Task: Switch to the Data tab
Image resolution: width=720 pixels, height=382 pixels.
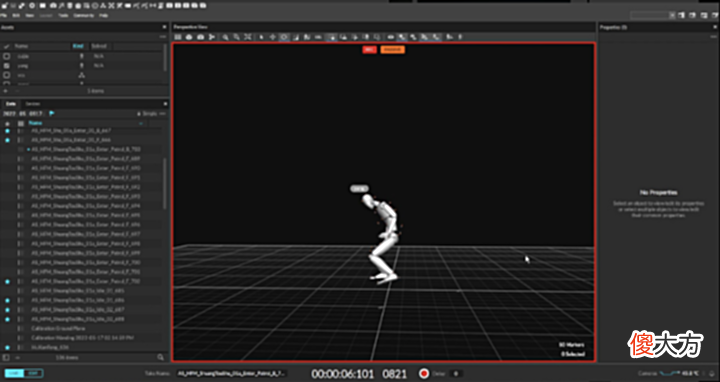Action: 10,104
